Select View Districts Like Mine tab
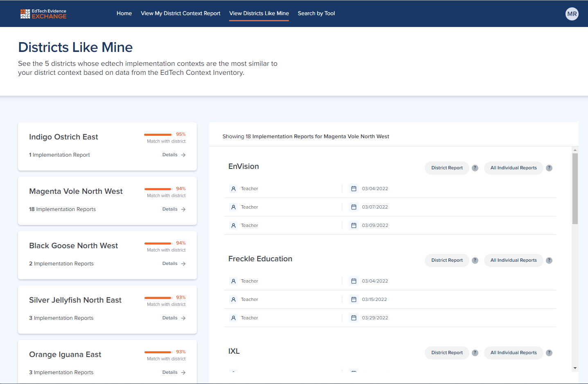This screenshot has height=384, width=588. click(259, 13)
